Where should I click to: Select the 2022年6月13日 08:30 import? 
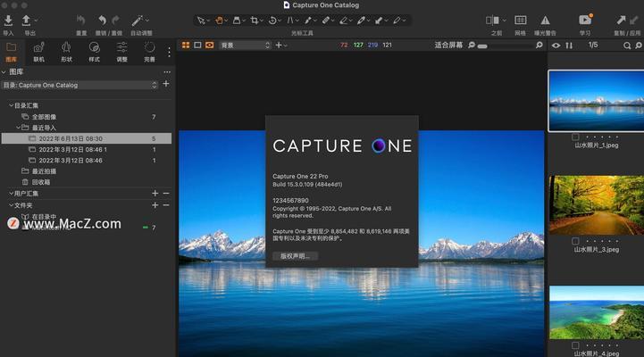tap(87, 138)
